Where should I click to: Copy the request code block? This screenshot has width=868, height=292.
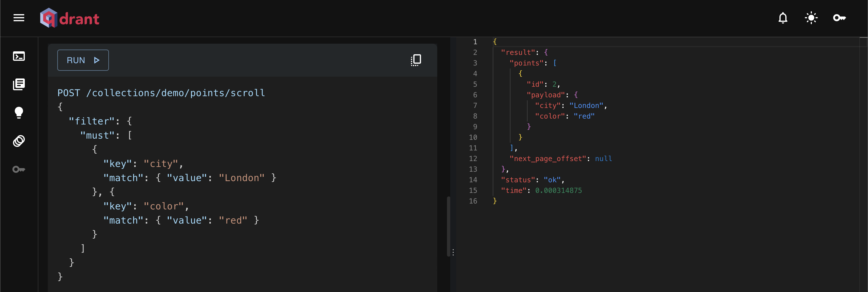click(416, 60)
